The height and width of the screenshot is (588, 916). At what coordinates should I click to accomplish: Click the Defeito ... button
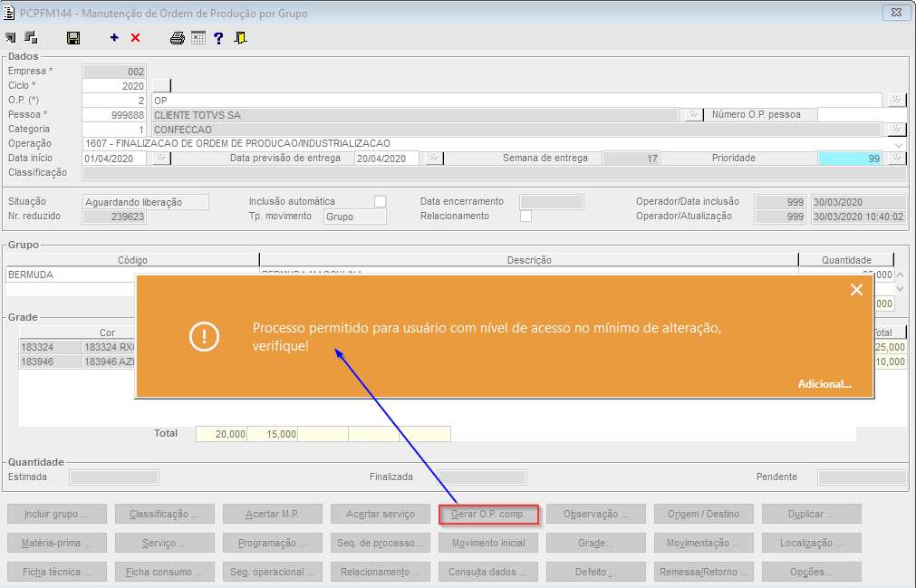point(596,572)
